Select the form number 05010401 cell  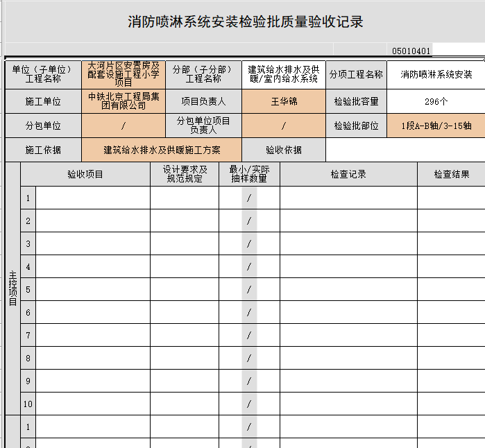click(411, 51)
